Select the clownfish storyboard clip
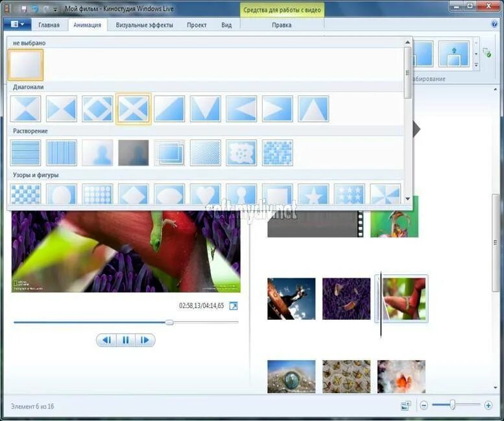The height and width of the screenshot is (421, 504). pos(402,377)
